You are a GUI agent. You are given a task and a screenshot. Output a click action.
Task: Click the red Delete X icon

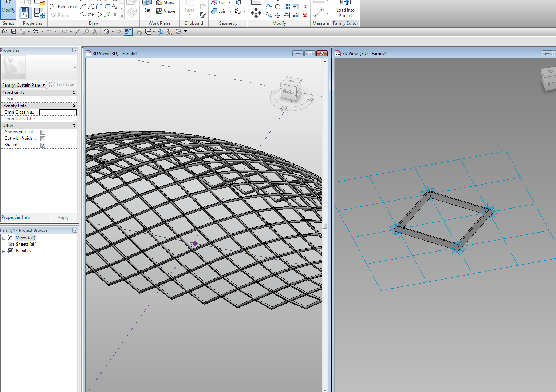pos(305,15)
